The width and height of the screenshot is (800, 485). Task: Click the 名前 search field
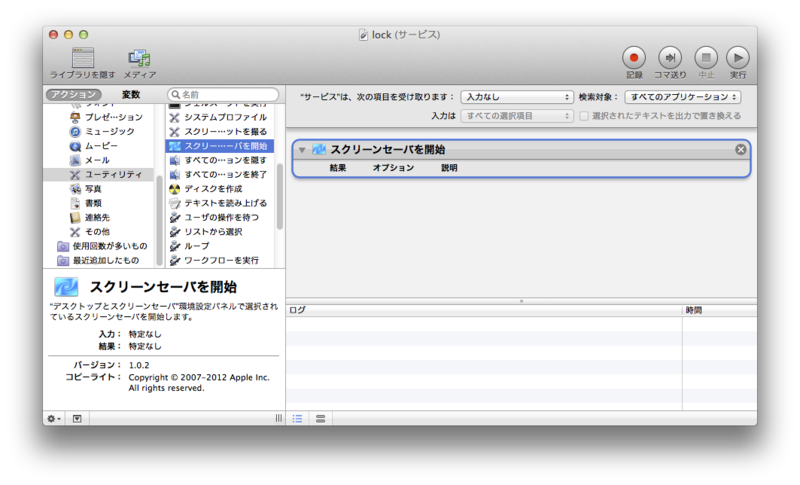223,94
